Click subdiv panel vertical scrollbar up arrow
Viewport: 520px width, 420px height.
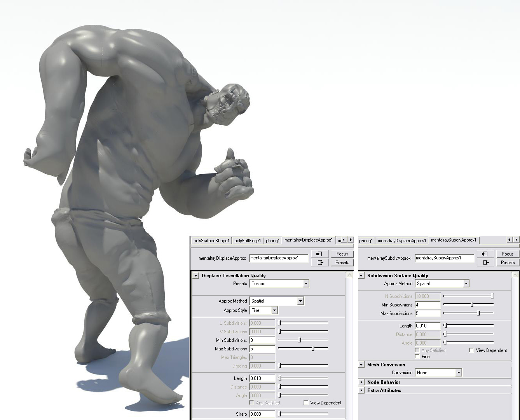[x=516, y=275]
